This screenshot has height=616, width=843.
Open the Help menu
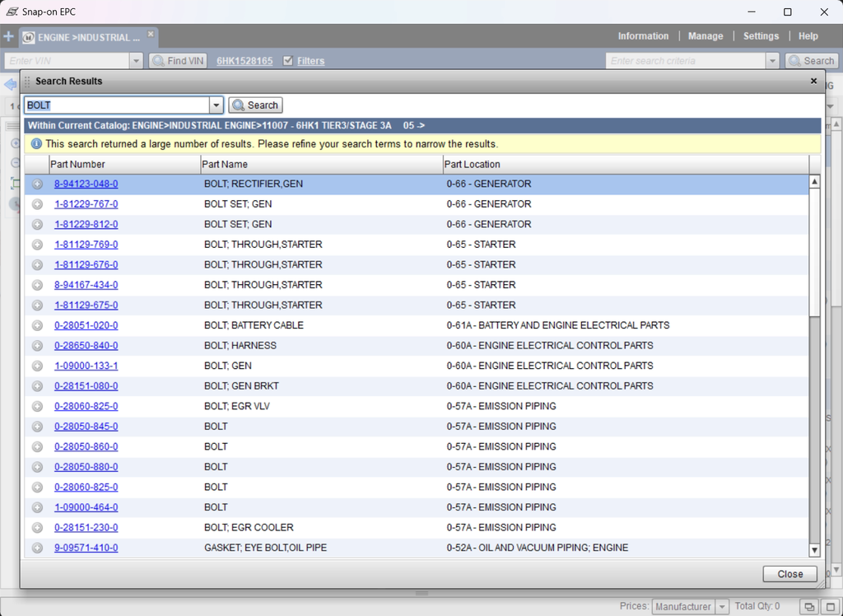coord(808,36)
